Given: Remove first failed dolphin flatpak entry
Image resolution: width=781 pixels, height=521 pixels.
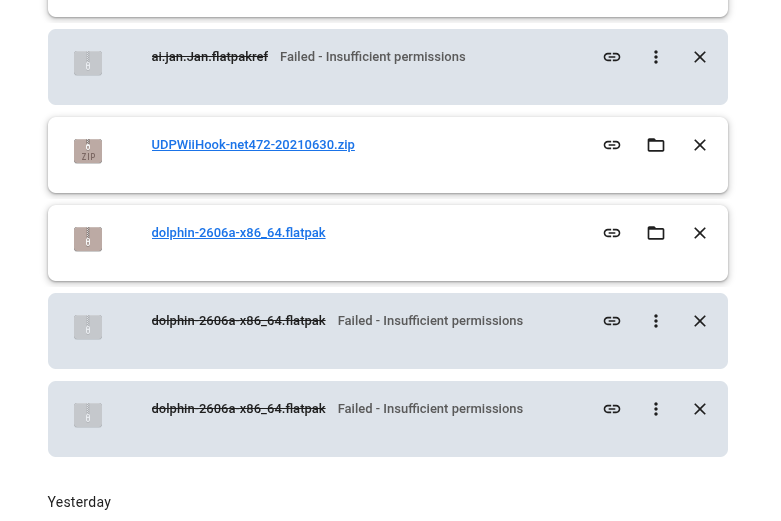Looking at the screenshot, I should (x=700, y=321).
